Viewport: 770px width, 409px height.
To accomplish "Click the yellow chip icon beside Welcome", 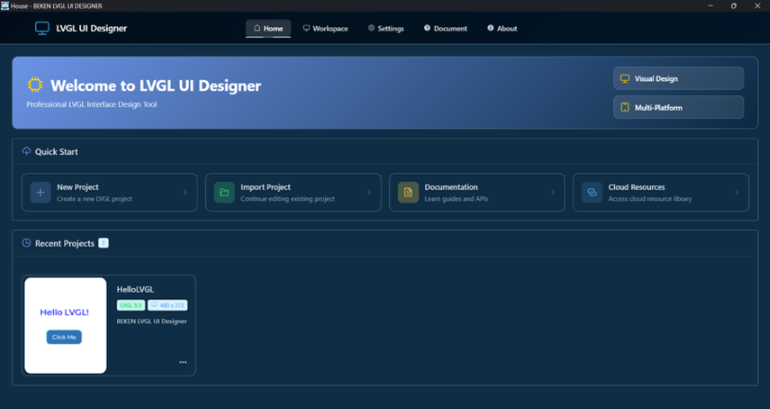I will (35, 85).
